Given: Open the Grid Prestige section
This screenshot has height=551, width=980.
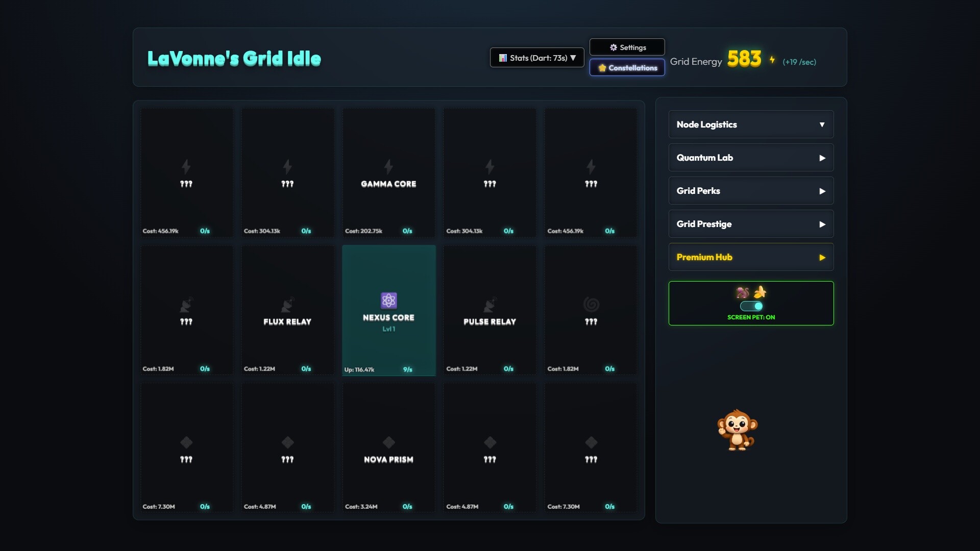Looking at the screenshot, I should coord(751,224).
